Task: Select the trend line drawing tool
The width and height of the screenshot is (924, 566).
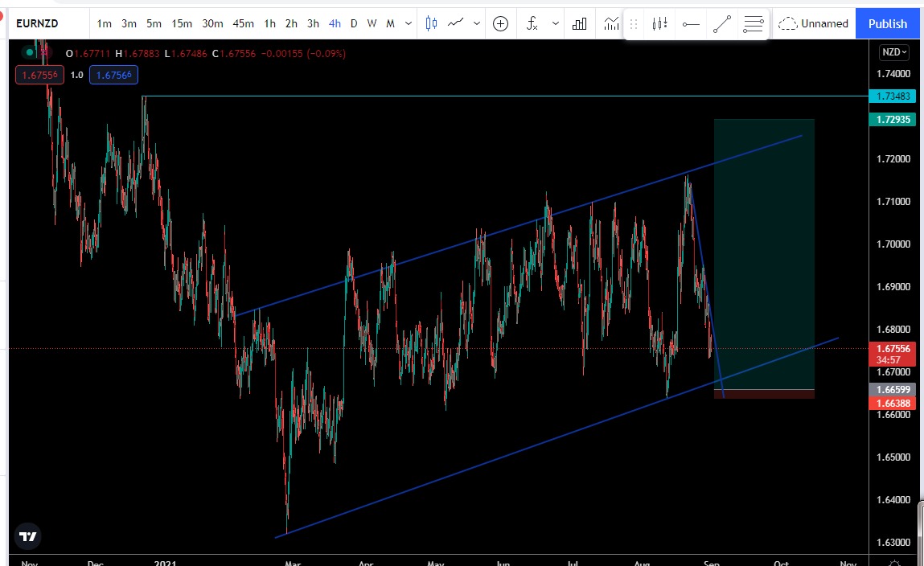Action: pos(721,24)
